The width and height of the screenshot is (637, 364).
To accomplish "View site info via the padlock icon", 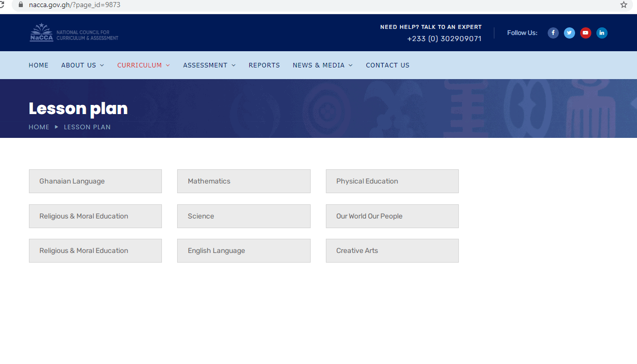I will click(21, 5).
